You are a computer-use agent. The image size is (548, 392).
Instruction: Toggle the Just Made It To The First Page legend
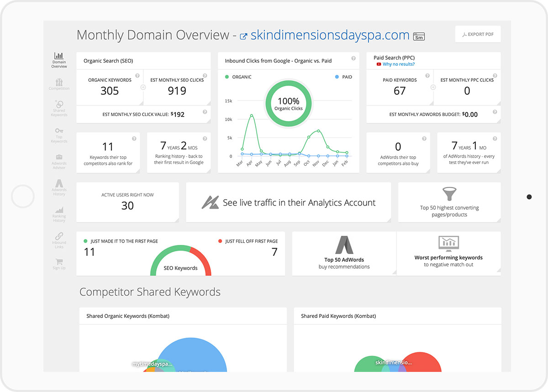[x=121, y=241]
